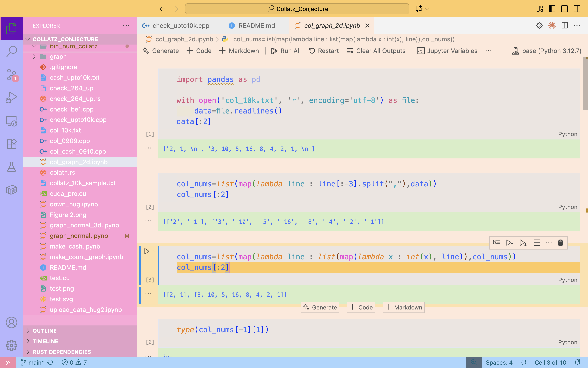Run the third cell with the play button

pyautogui.click(x=147, y=251)
